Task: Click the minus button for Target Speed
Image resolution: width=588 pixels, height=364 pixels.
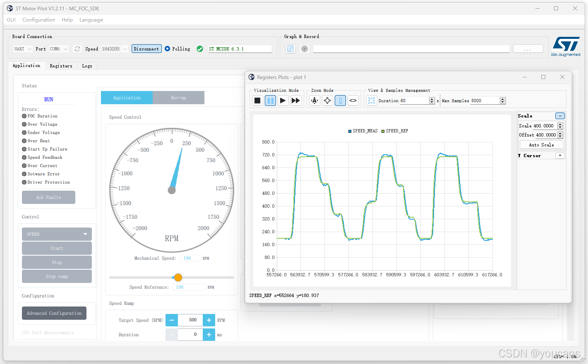Action: [172, 320]
